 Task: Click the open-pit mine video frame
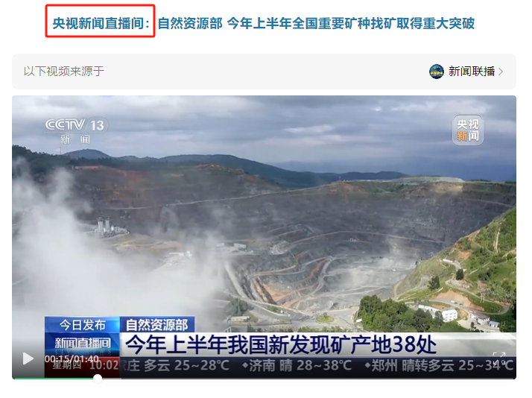click(264, 221)
